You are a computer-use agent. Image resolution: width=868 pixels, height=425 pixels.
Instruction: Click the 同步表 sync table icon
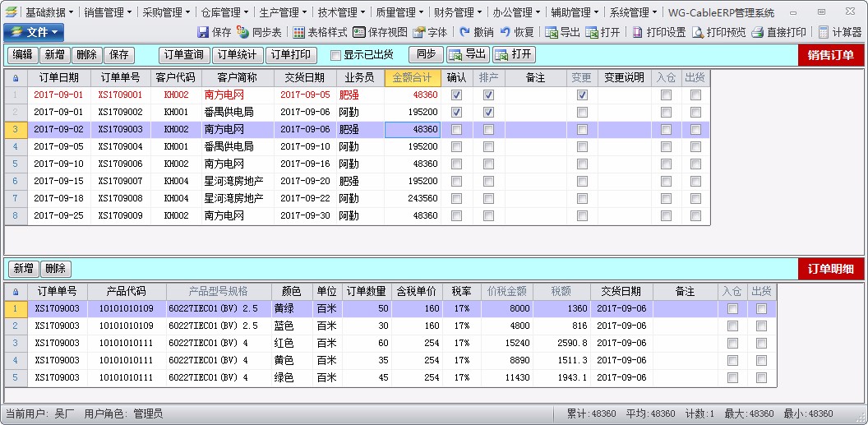tap(242, 32)
